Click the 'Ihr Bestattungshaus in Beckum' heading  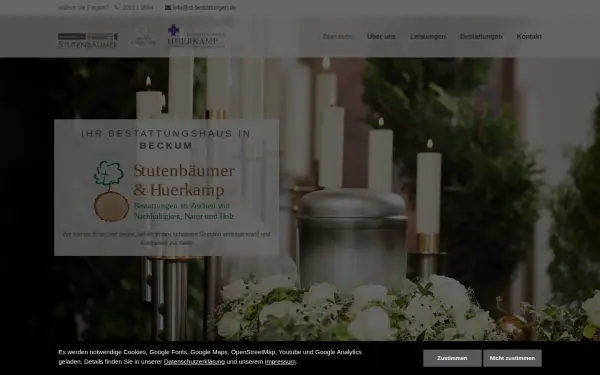click(166, 139)
